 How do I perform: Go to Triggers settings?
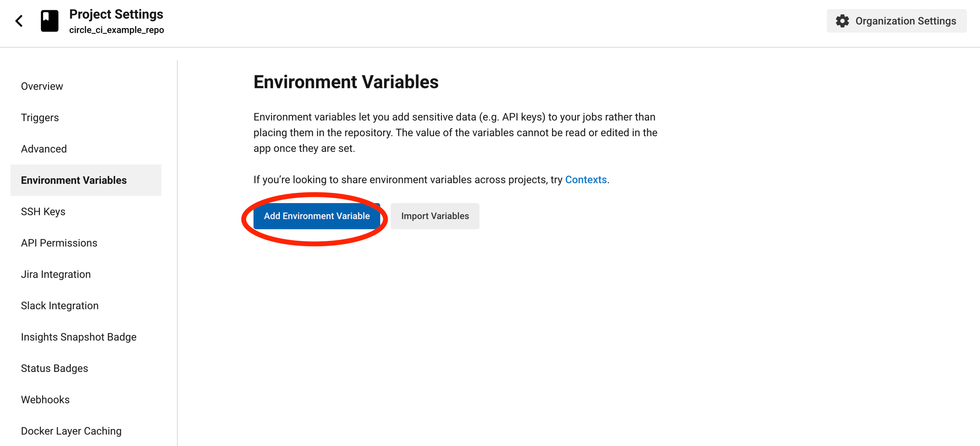(40, 118)
